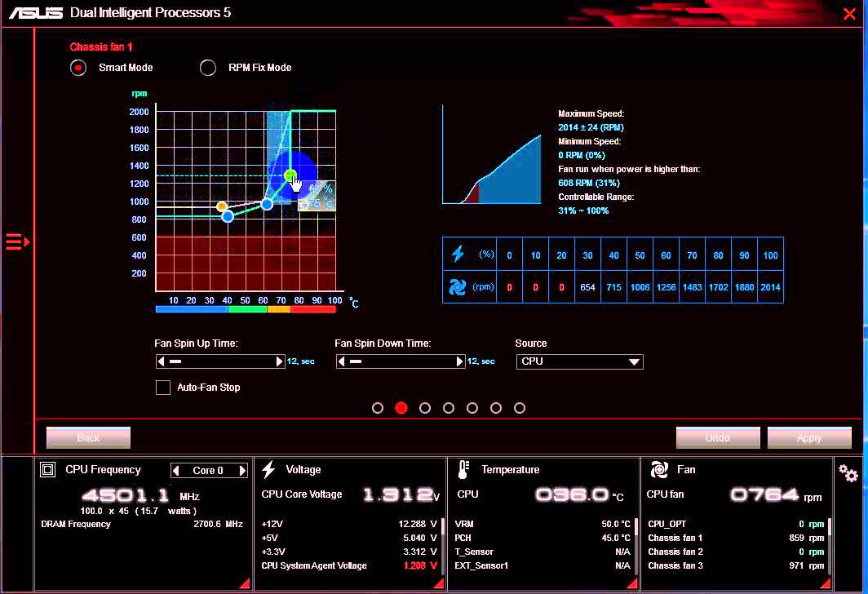The image size is (868, 594).
Task: Decrease Fan Spin Down Time left arrow
Action: (342, 361)
